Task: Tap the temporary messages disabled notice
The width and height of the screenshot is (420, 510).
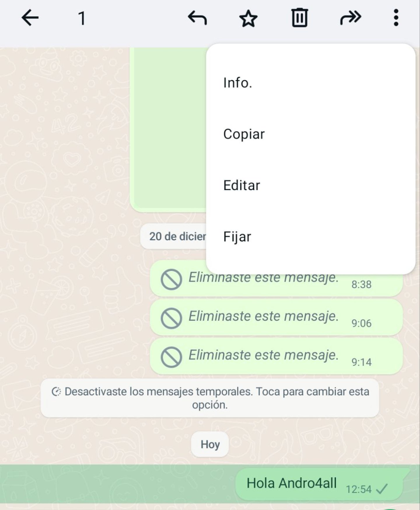Action: coord(210,398)
